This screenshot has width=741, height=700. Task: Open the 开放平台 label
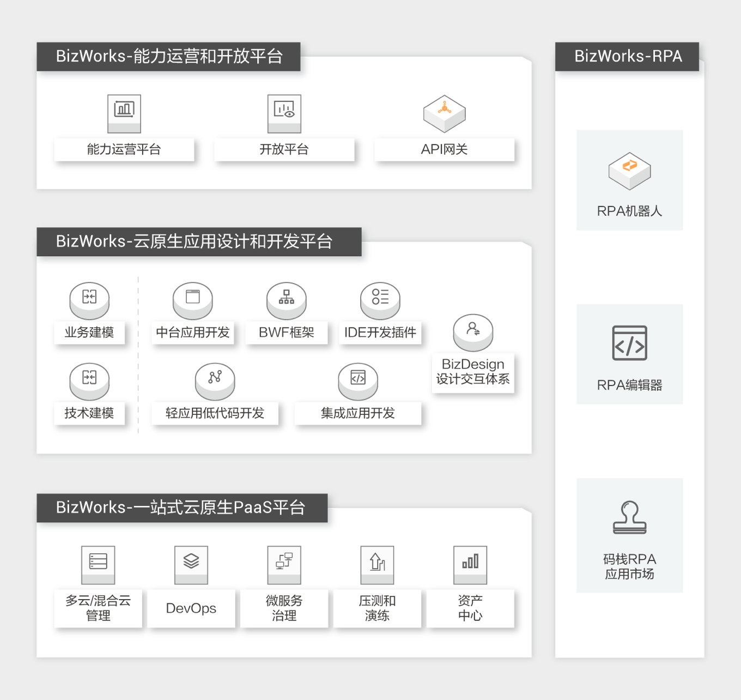coord(284,149)
